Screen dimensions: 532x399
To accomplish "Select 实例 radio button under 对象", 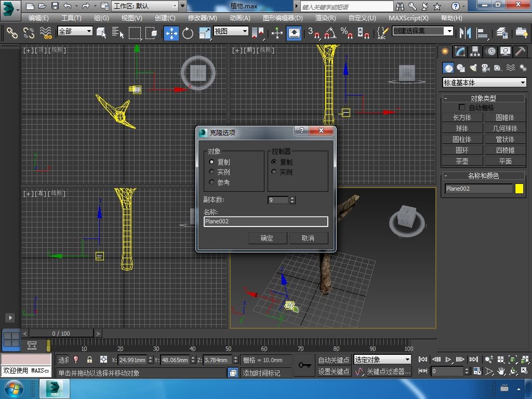I will 211,172.
